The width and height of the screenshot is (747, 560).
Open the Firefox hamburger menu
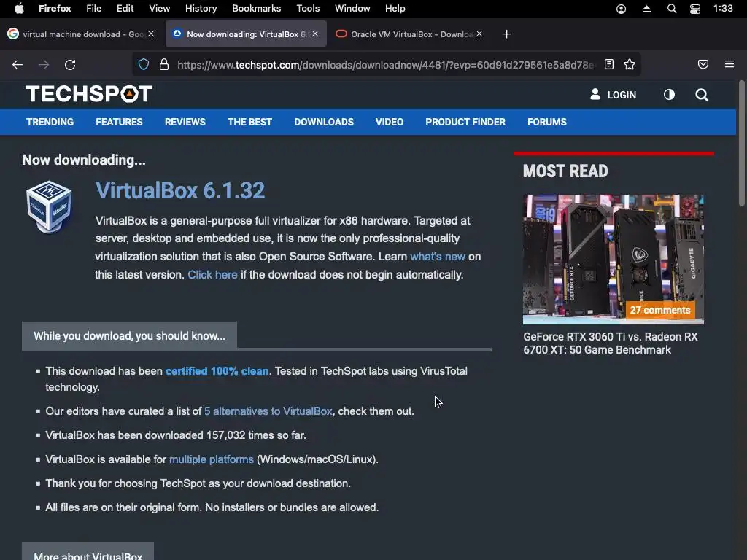point(729,64)
